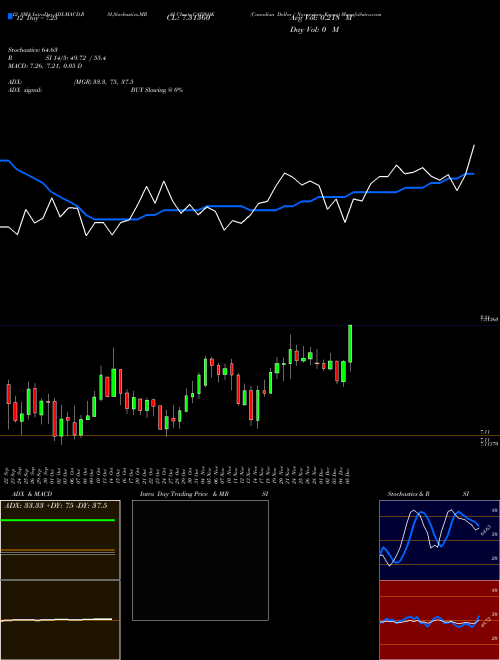Select the 'Stochastics: 64.63' reading

pos(32,50)
